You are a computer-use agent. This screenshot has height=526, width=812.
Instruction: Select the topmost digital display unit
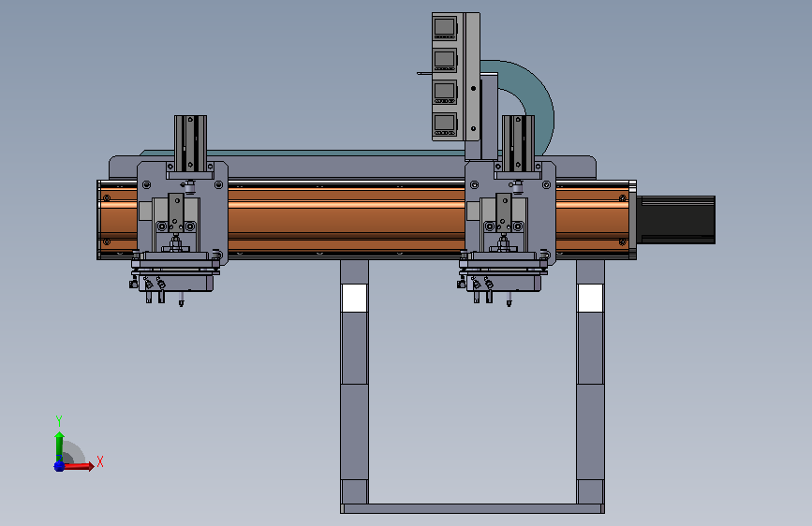[445, 27]
